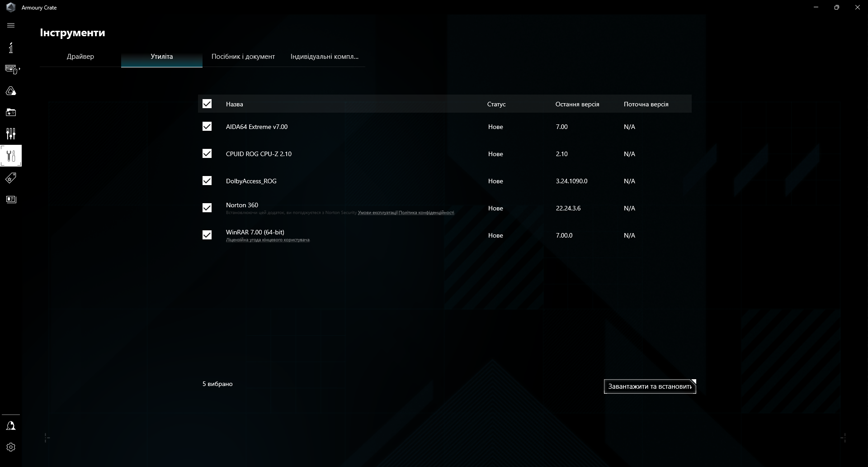Switch to the Драйвер tab

tap(80, 57)
